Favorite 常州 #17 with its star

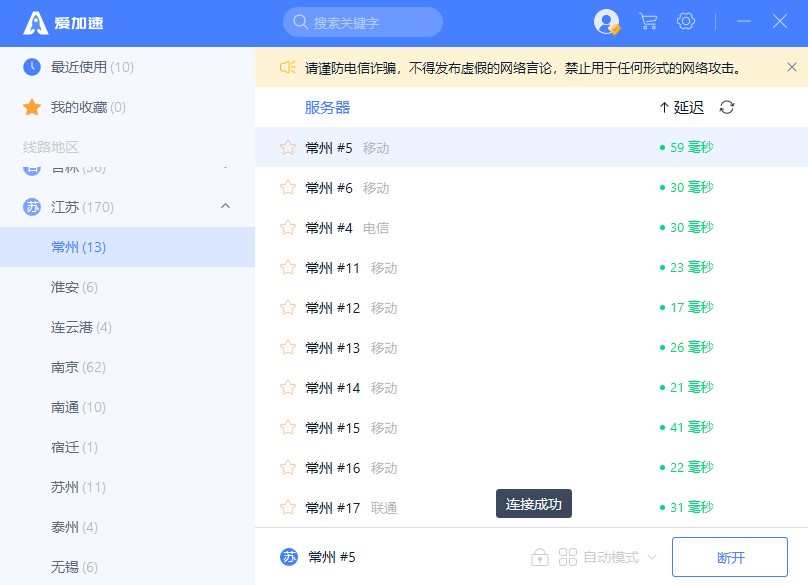(288, 508)
